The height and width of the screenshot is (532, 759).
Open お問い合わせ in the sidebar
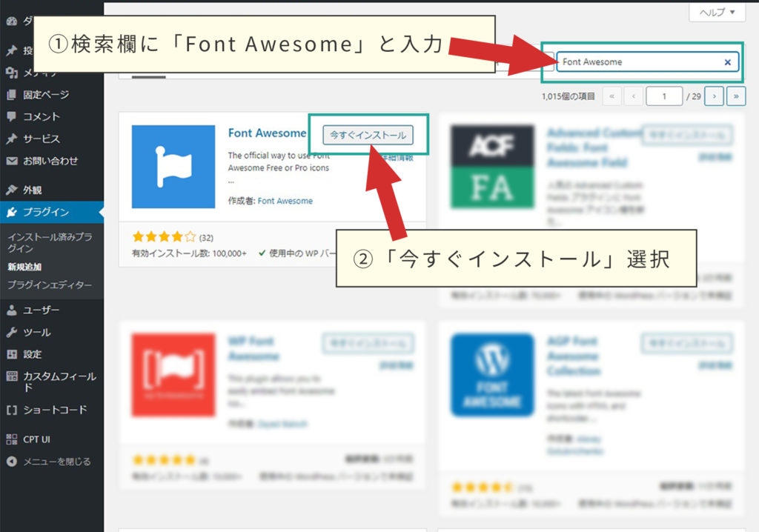52,161
